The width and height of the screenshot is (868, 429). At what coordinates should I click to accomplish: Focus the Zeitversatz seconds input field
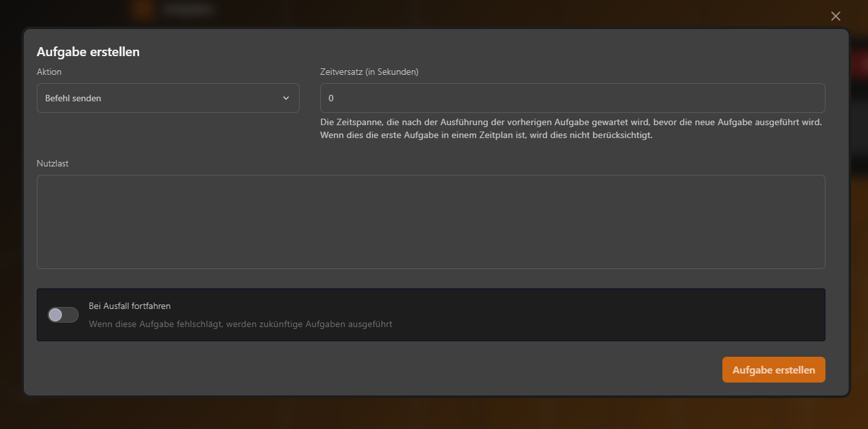point(572,98)
